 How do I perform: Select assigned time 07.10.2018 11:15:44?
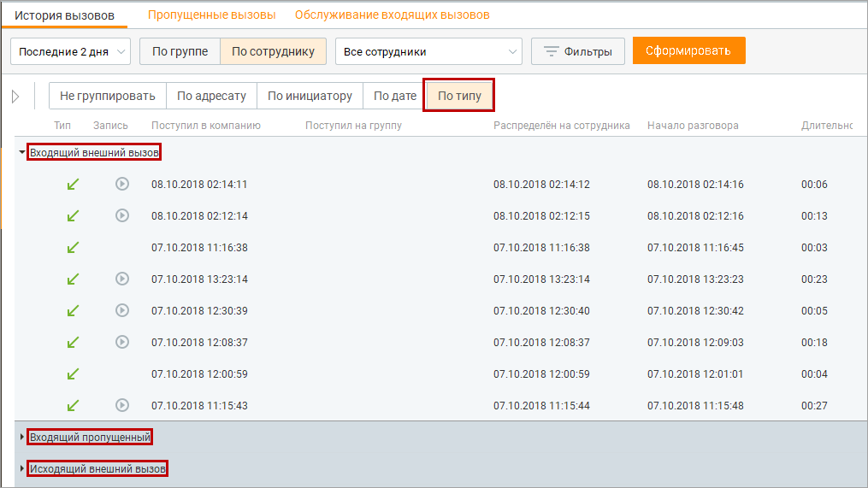click(541, 406)
